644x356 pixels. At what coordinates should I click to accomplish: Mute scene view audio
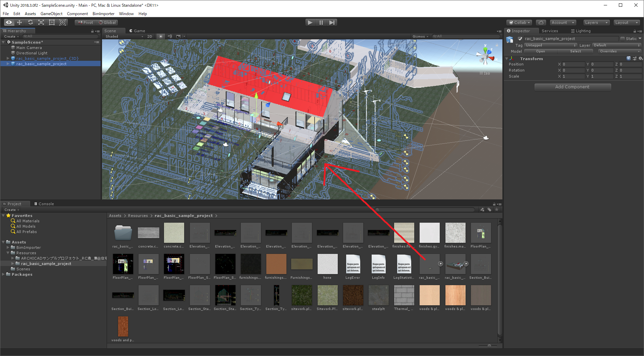tap(170, 36)
